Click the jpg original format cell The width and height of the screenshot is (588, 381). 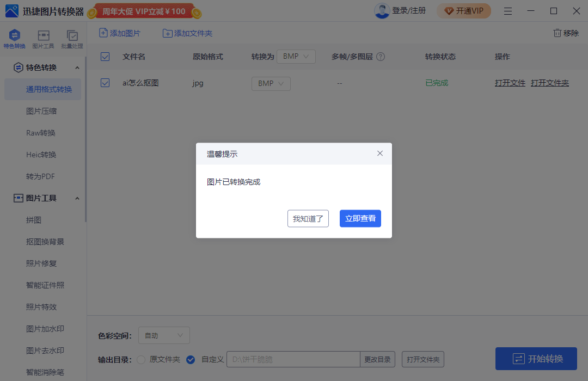[198, 83]
